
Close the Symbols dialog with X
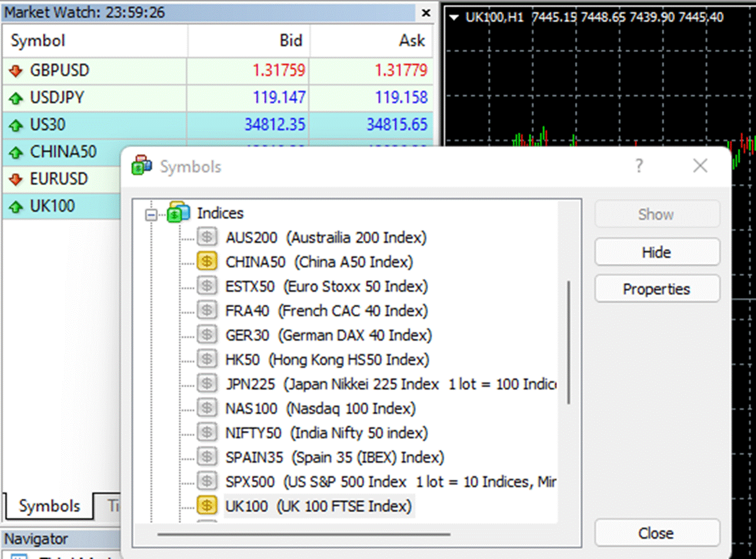700,166
